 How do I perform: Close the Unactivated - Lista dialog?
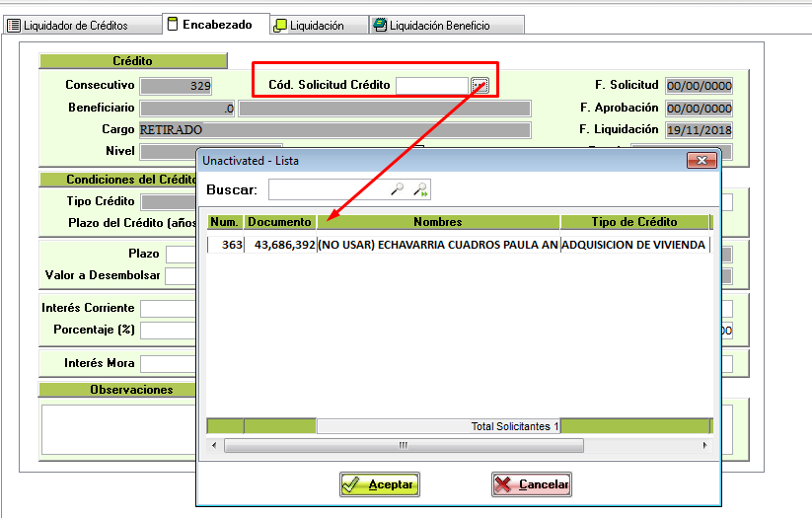tap(701, 160)
